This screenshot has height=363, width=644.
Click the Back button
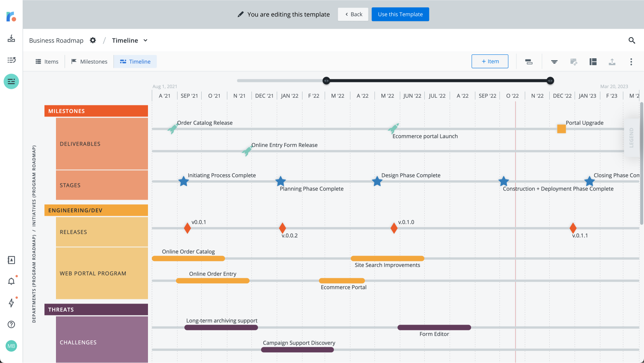353,15
